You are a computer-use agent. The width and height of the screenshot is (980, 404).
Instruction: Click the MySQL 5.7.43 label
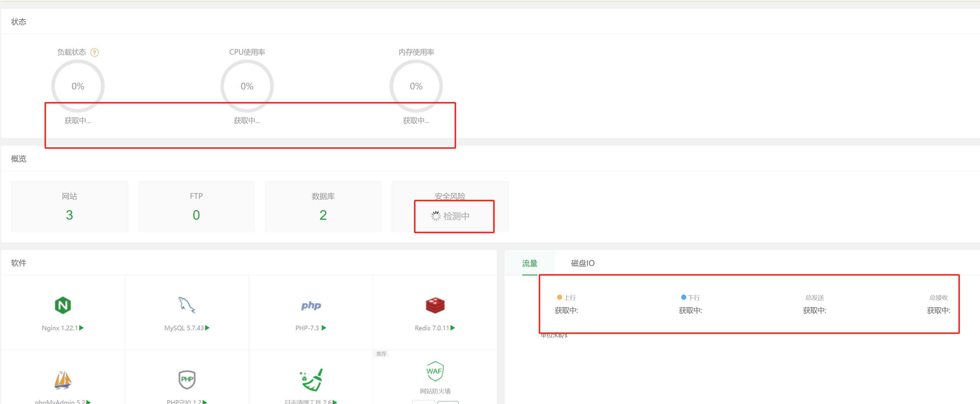point(184,328)
